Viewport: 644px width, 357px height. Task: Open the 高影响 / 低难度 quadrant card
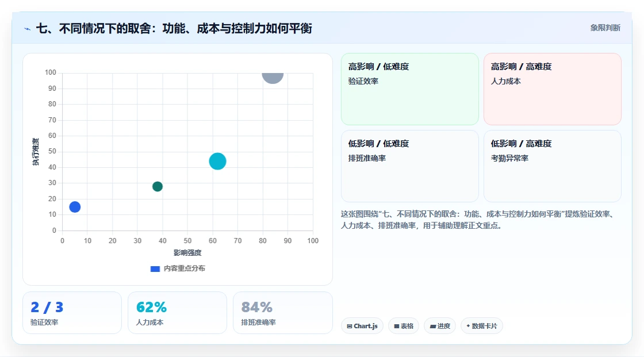click(x=410, y=89)
